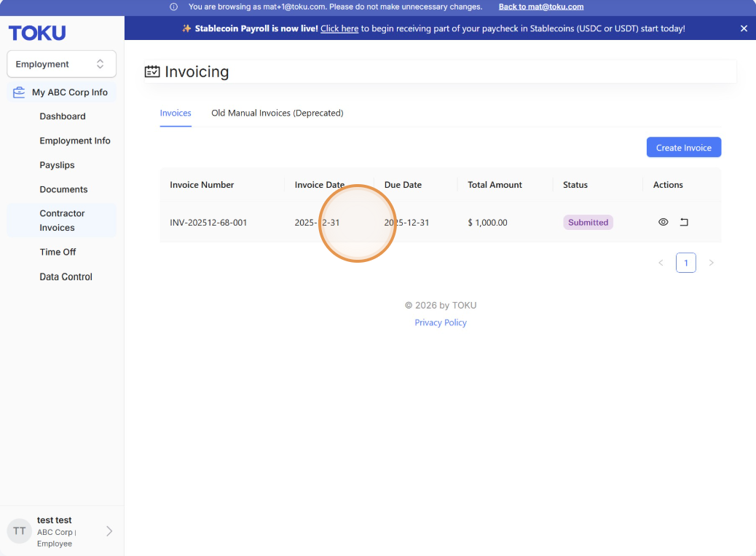Viewport: 756px width, 556px height.
Task: Switch to Old Manual Invoices (Deprecated) tab
Action: pos(277,113)
